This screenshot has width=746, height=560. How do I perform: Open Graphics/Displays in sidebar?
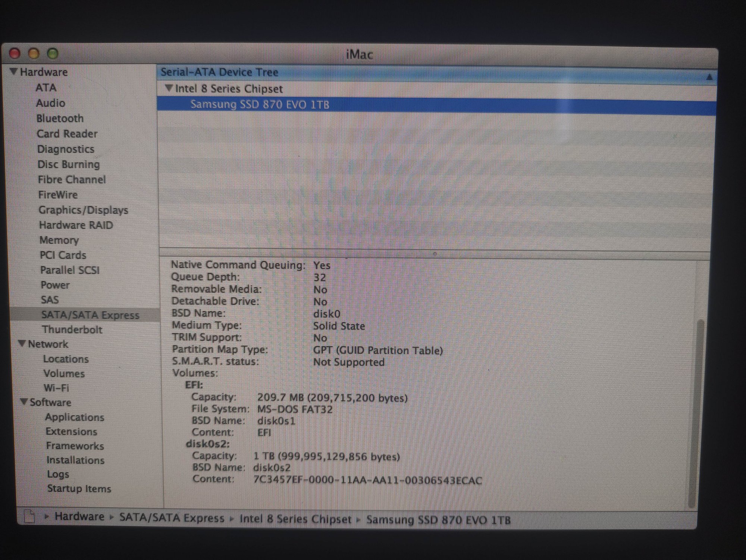(x=83, y=210)
